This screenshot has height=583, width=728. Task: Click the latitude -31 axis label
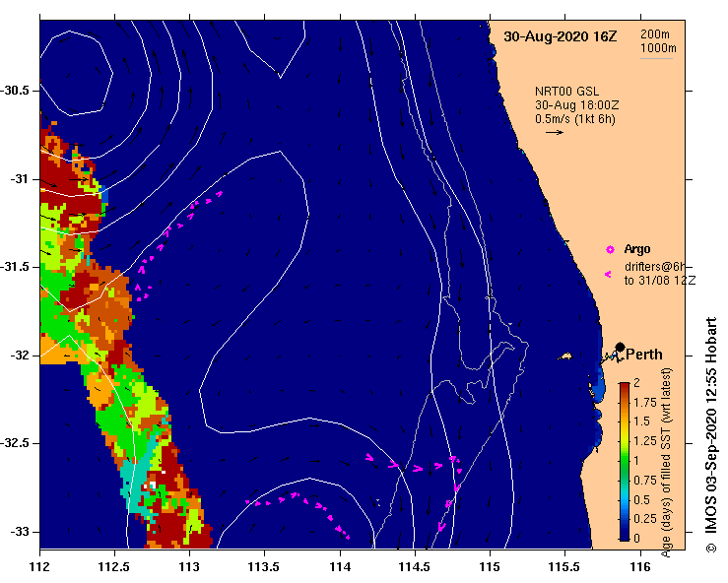click(19, 178)
